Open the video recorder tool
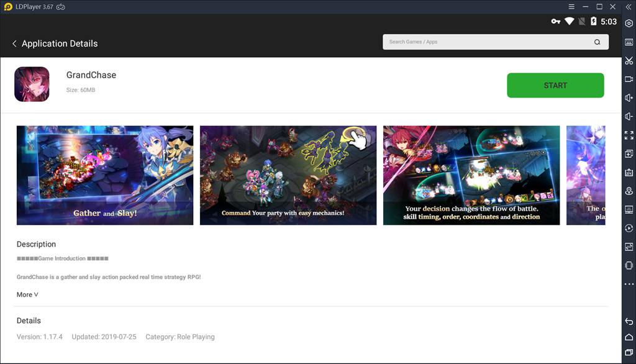The height and width of the screenshot is (364, 636). 629,79
